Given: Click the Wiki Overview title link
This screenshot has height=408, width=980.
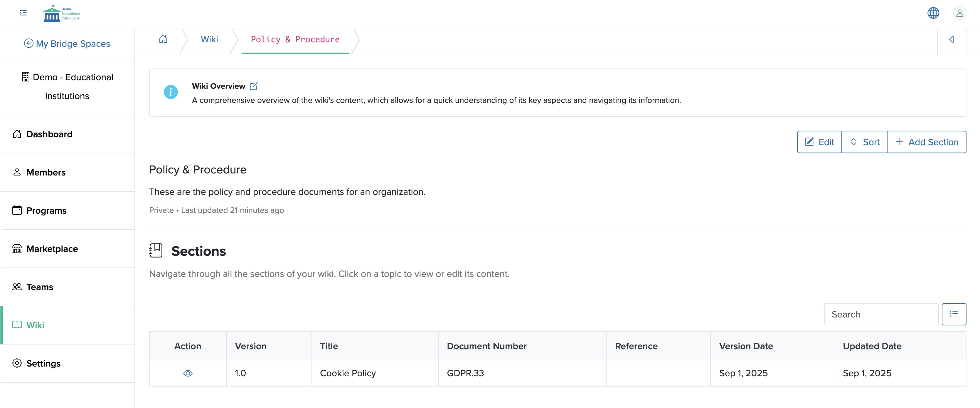Looking at the screenshot, I should pyautogui.click(x=218, y=86).
